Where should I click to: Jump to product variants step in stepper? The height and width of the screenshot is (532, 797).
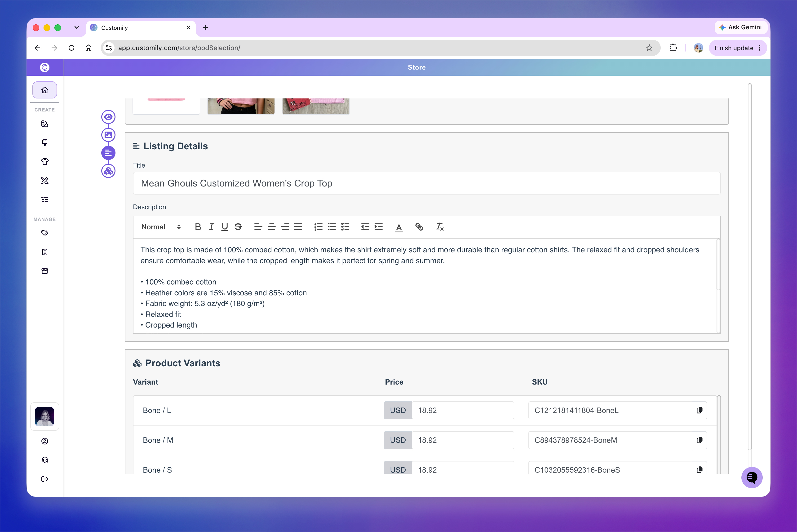[x=108, y=171]
